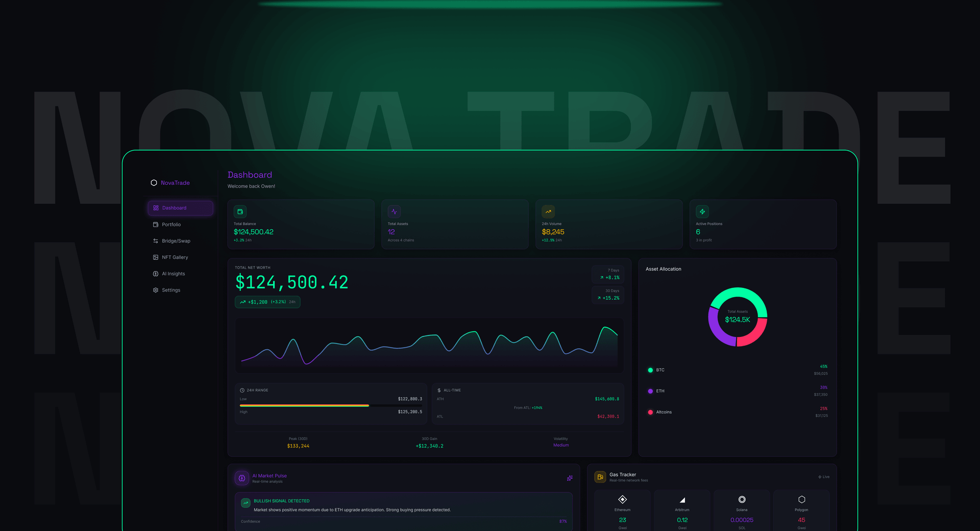Click the Arbitrum triangle icon
The height and width of the screenshot is (531, 980).
(682, 500)
